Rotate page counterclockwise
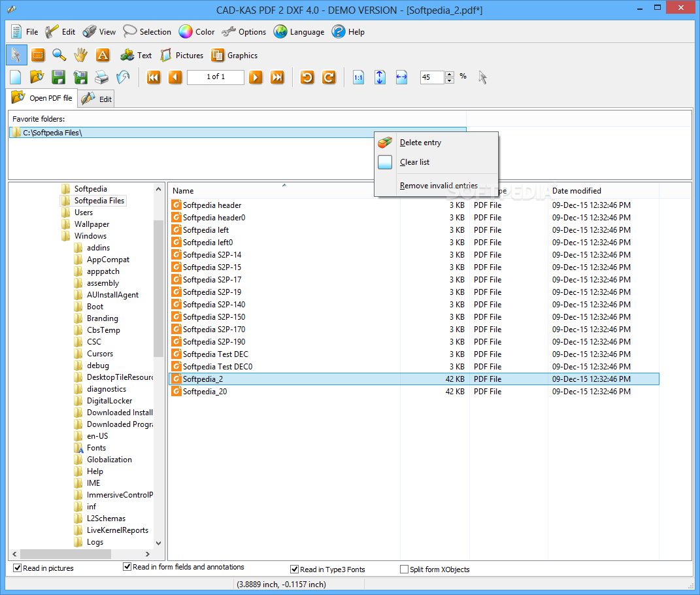Screen dimensions: 700x595 click(307, 77)
